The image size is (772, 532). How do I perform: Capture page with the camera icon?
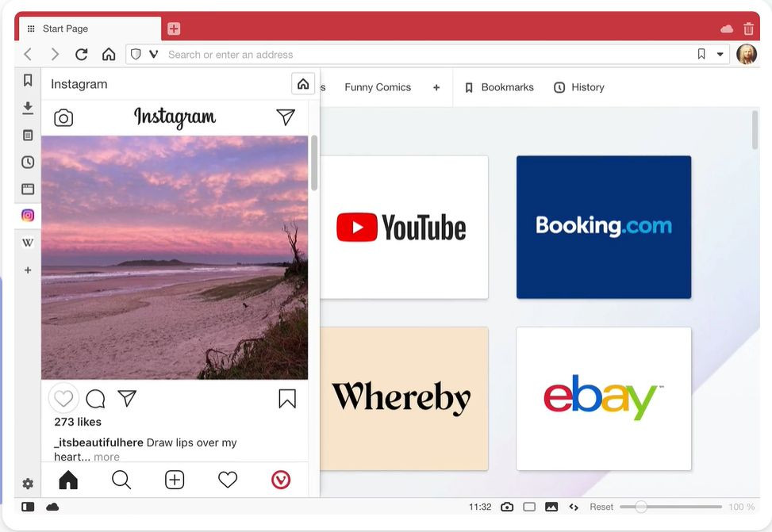click(507, 507)
